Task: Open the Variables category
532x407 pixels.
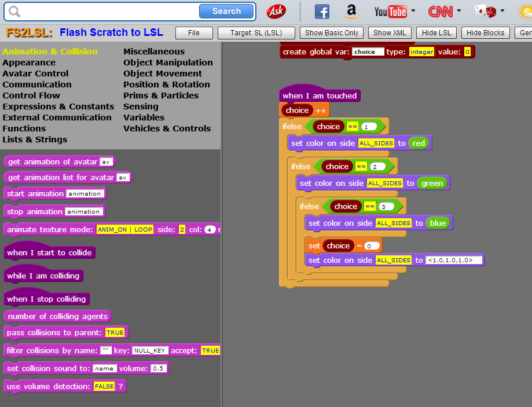Action: [144, 118]
